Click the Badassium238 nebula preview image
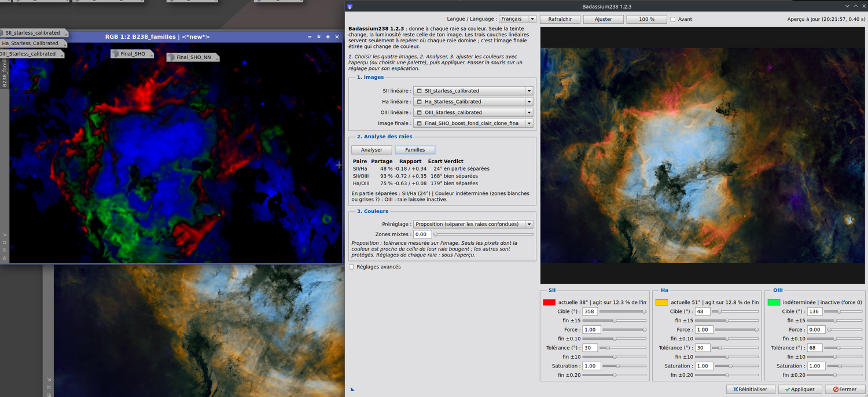This screenshot has height=397, width=868. click(x=703, y=155)
